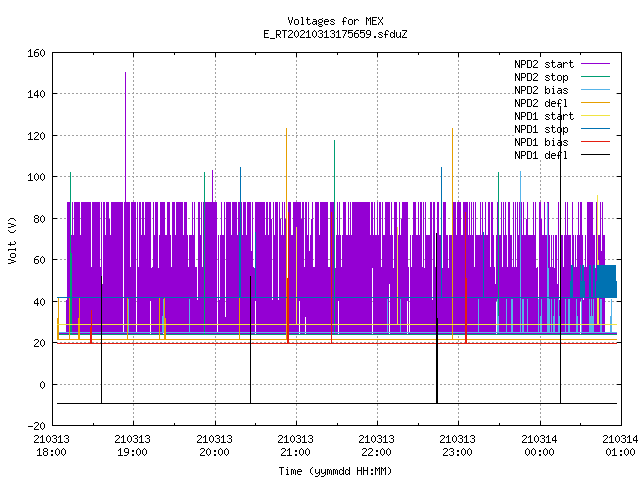Click the y-axis tick label 100
640x480 pixels.
pyautogui.click(x=36, y=177)
